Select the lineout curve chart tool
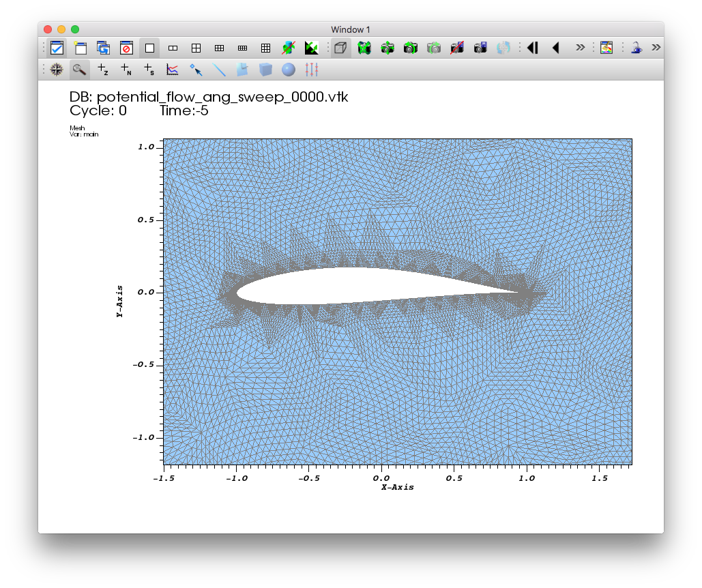This screenshot has height=588, width=702. [173, 70]
